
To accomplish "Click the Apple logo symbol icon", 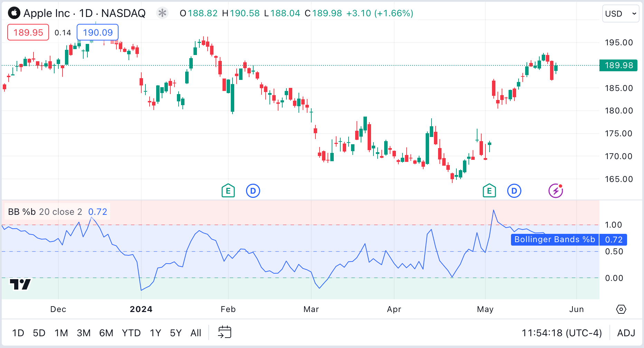I will click(x=14, y=13).
